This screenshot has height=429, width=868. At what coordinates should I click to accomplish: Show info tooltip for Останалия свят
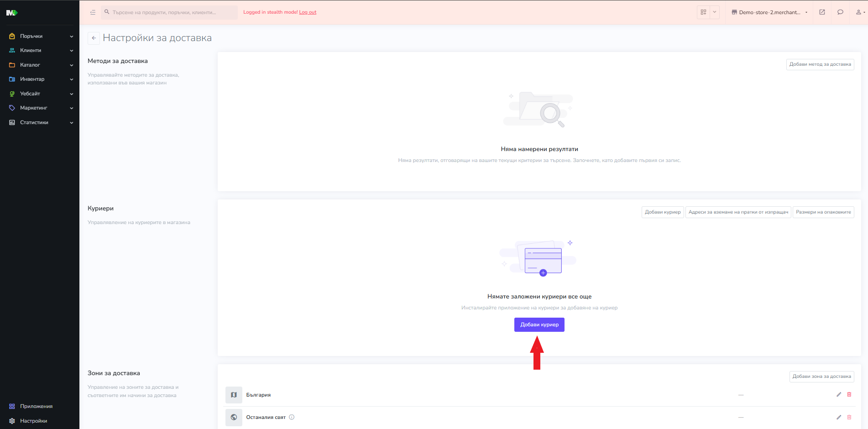pyautogui.click(x=292, y=417)
